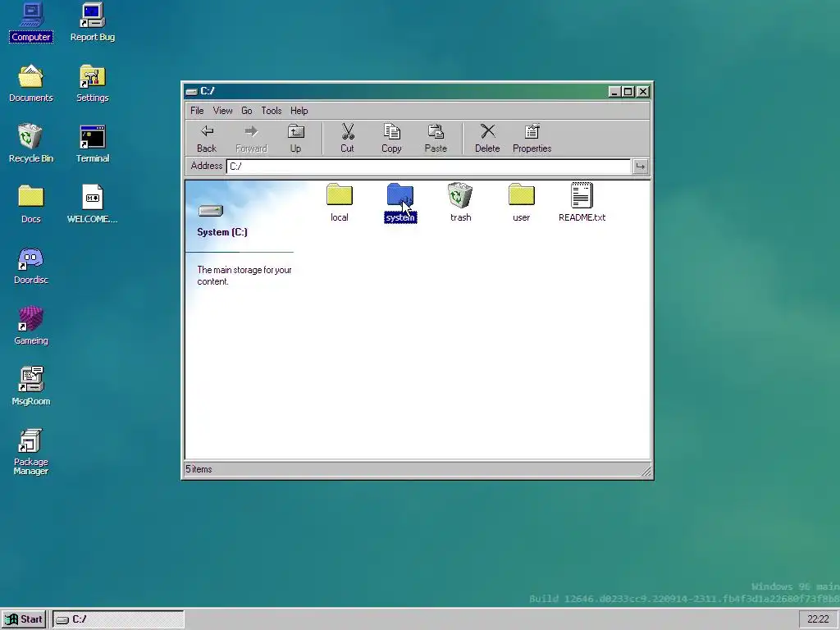Launch the Package Manager shortcut
Viewport: 840px width, 630px height.
click(x=31, y=452)
